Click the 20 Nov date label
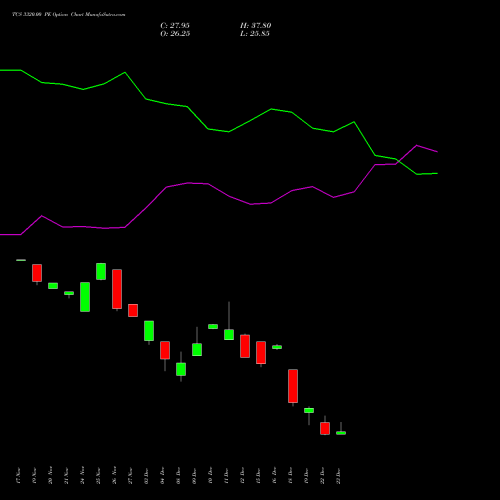The image size is (500, 500). tap(50, 476)
